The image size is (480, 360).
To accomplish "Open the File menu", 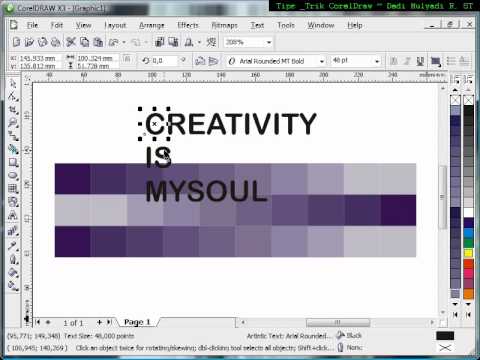I will tap(32, 25).
